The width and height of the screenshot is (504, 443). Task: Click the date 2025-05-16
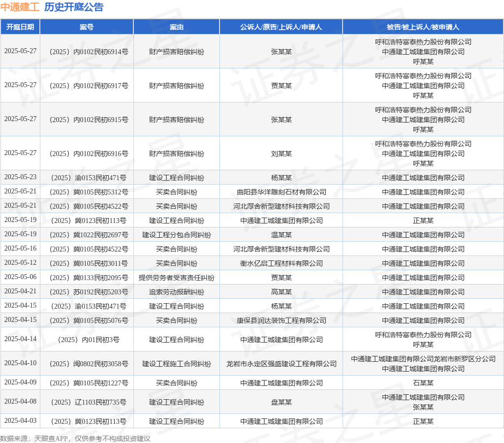click(20, 249)
